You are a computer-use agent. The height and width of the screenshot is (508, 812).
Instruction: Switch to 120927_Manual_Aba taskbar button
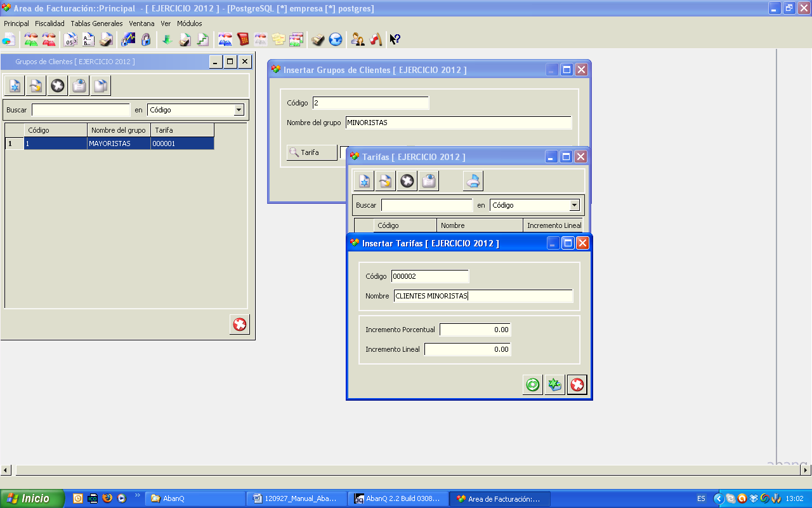[298, 498]
